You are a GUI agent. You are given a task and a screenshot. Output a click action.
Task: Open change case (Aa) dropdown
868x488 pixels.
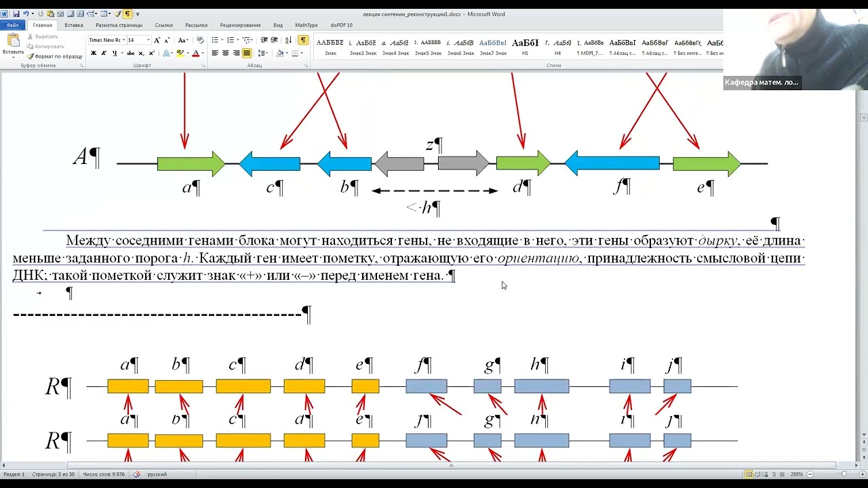[x=182, y=40]
